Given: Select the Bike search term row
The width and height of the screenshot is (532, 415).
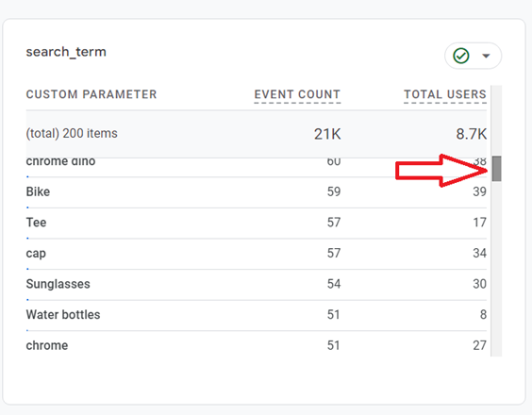Looking at the screenshot, I should (257, 192).
